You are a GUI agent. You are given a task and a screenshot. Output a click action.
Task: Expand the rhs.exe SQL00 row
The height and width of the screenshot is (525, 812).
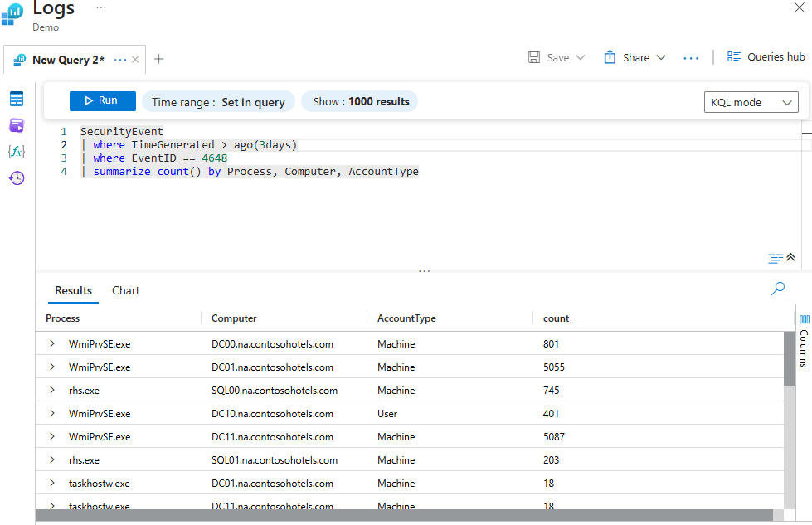click(x=52, y=390)
